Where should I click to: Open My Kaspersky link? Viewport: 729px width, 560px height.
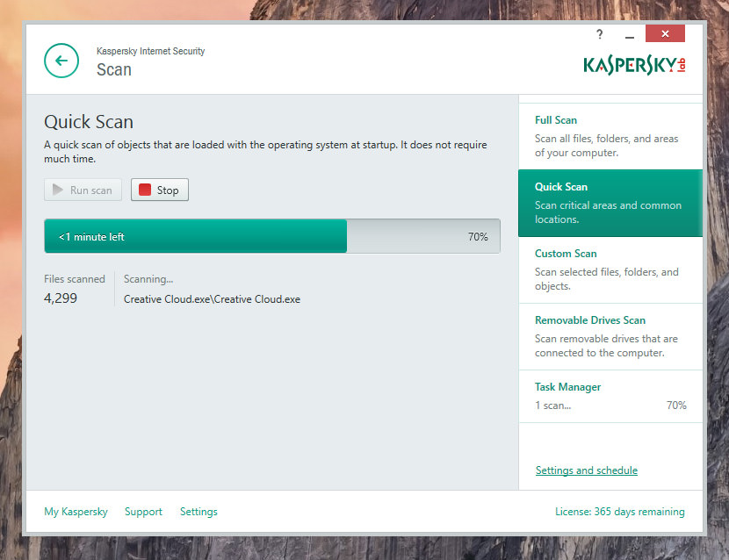[x=76, y=512]
